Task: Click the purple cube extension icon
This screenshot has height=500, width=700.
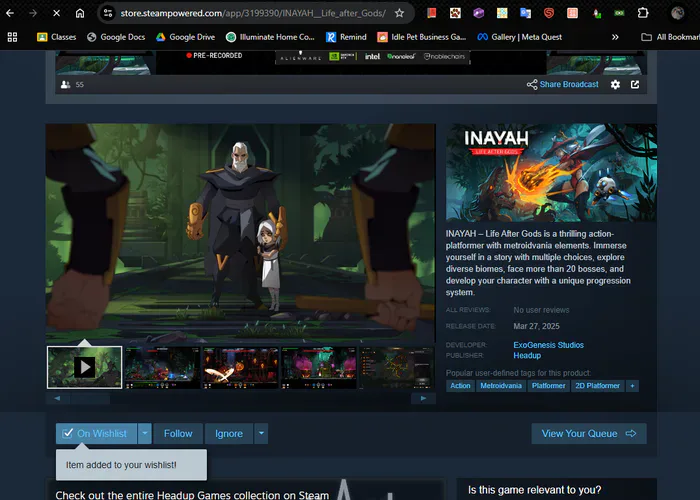Action: [479, 13]
